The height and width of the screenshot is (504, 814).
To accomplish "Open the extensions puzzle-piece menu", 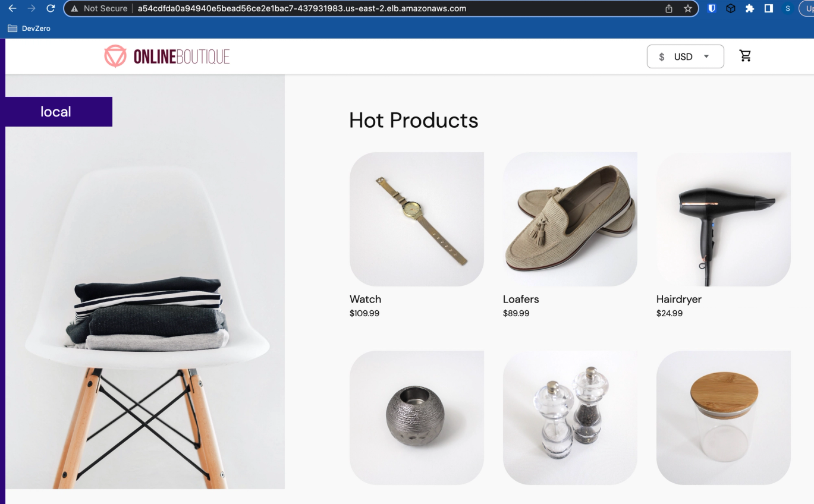I will coord(750,8).
